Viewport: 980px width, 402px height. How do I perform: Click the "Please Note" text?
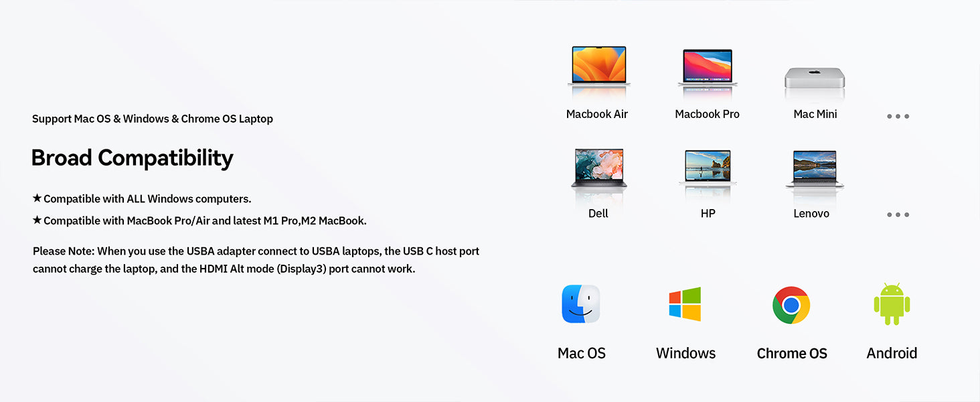click(63, 251)
